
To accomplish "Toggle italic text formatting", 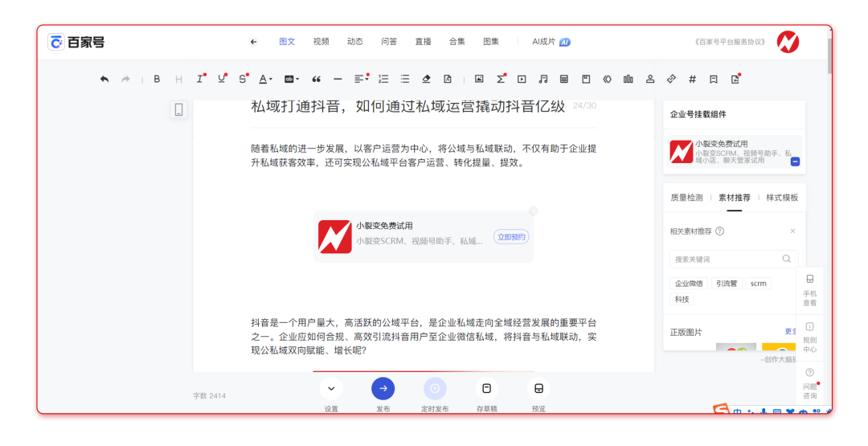I will click(200, 79).
